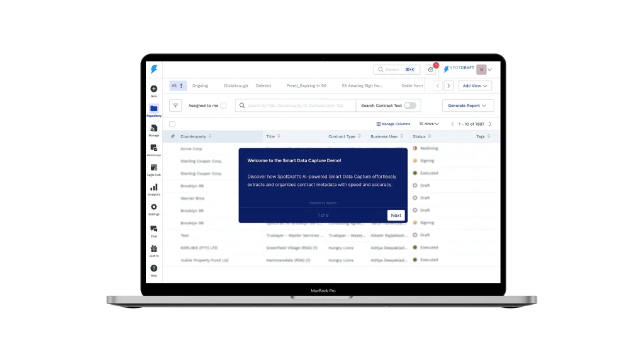644x362 pixels.
Task: Open the Legal Hub sidebar icon
Action: click(x=153, y=167)
